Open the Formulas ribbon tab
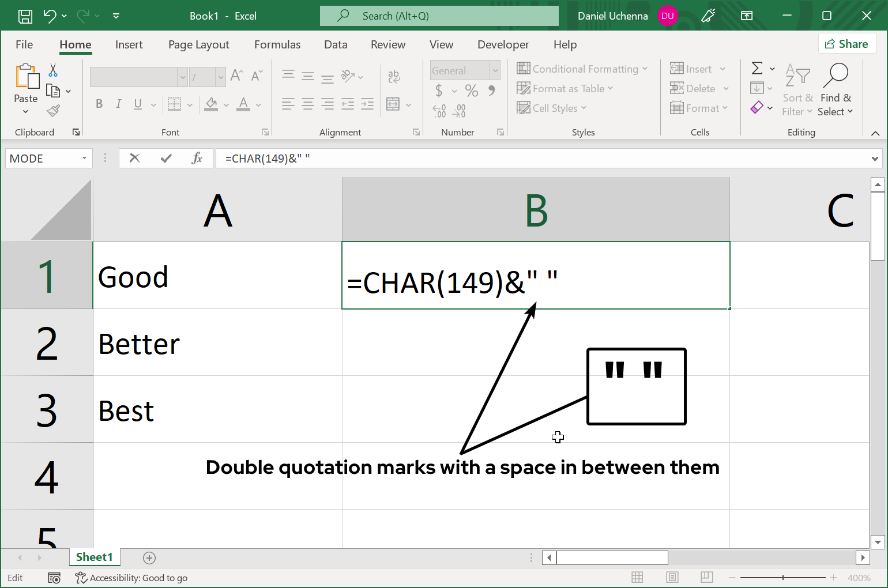Screen dimensions: 888x588 (277, 44)
